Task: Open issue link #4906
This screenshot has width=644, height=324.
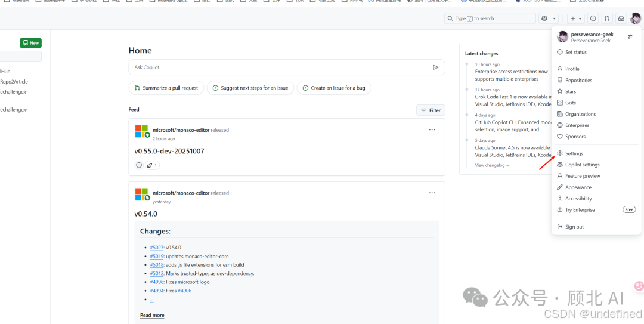Action: (184, 291)
